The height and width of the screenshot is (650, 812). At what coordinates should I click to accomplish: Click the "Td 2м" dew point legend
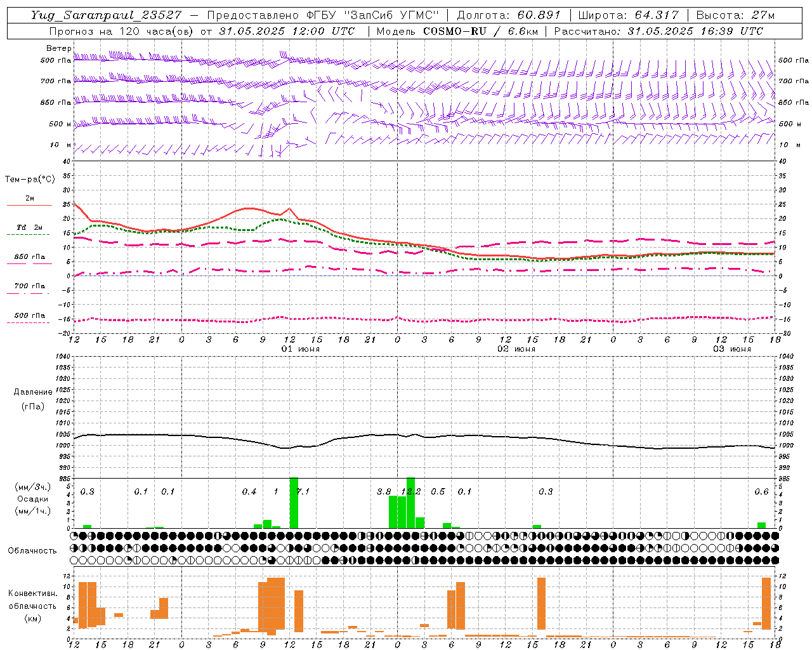point(30,227)
